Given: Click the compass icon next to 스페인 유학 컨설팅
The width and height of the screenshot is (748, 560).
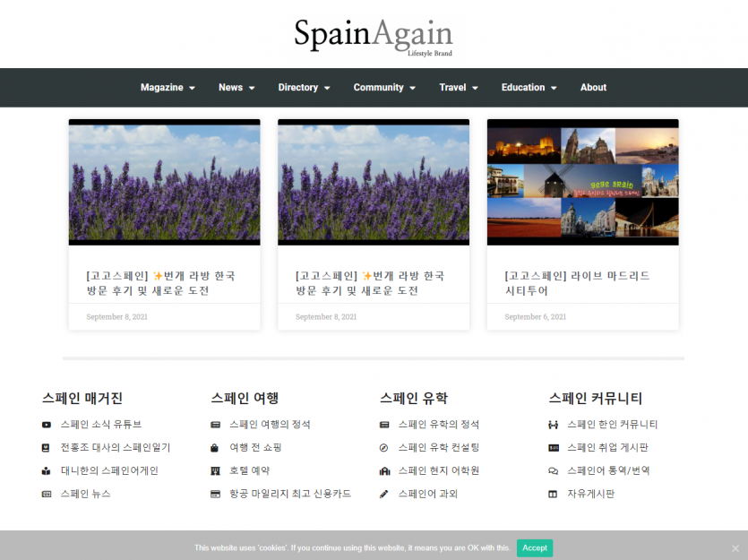Looking at the screenshot, I should 383,447.
